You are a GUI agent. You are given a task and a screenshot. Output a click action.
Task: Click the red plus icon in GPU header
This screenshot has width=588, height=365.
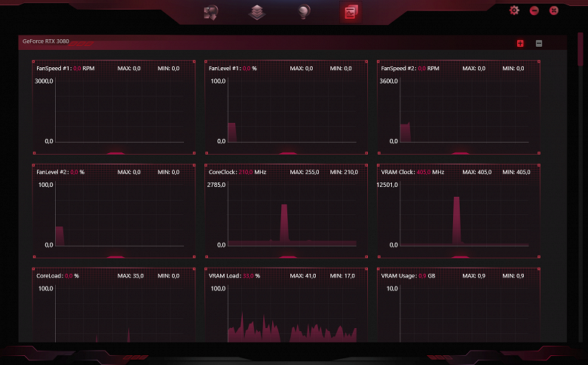point(520,44)
